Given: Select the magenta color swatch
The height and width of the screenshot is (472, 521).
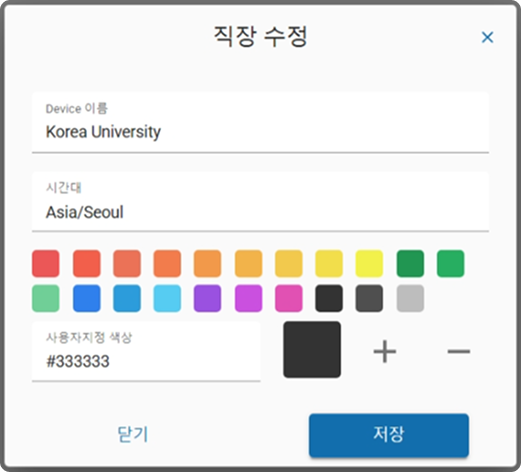Looking at the screenshot, I should click(248, 298).
